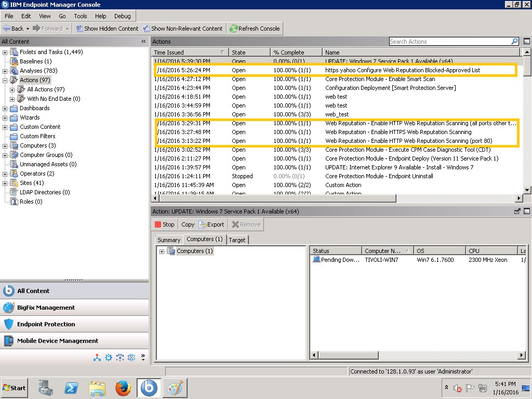Viewport: 532px width, 399px height.
Task: Pop out the action details pane
Action: (x=517, y=211)
